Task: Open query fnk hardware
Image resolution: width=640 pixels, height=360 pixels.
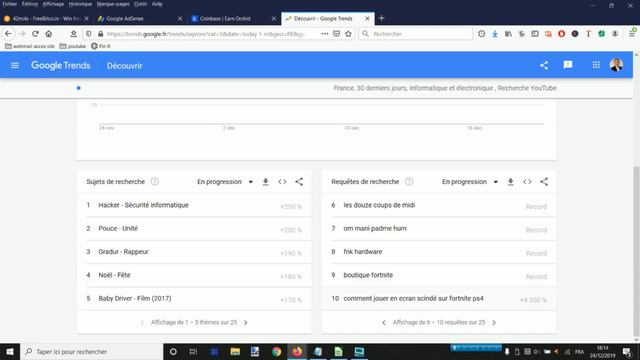Action: (363, 251)
